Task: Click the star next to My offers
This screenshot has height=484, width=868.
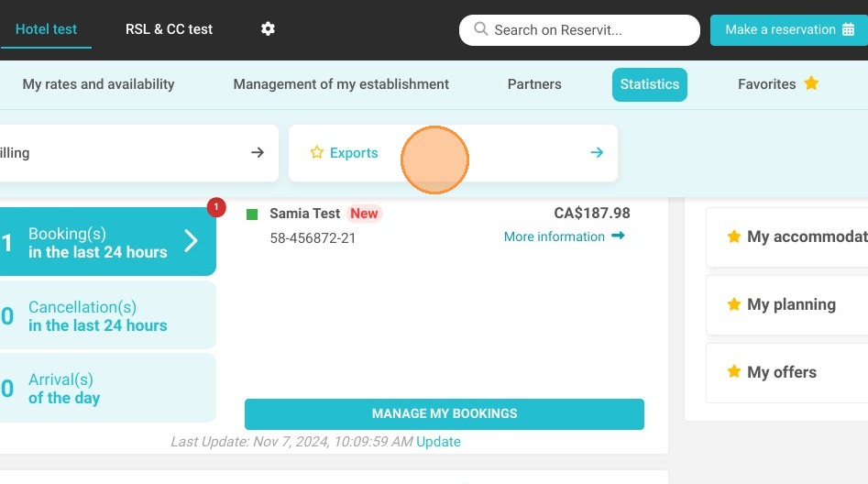Action: point(734,371)
